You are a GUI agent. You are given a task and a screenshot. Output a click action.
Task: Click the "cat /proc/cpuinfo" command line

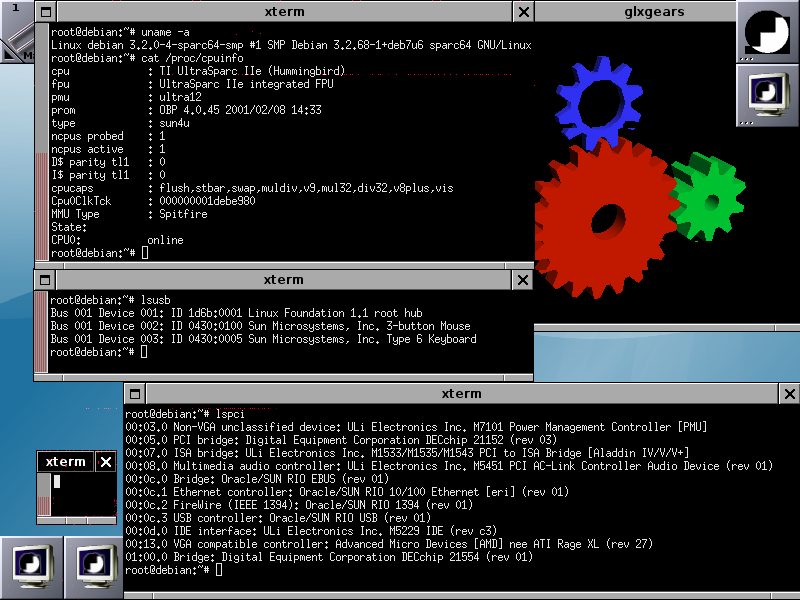coord(147,58)
